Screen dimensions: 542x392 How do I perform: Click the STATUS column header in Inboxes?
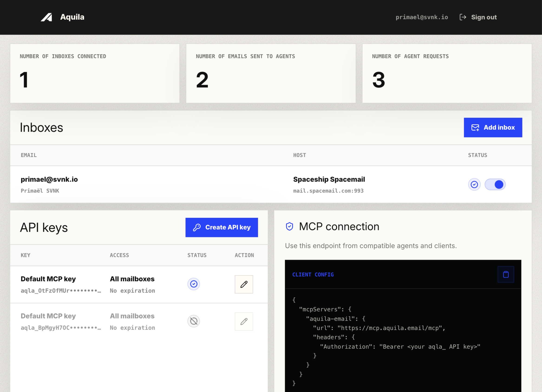click(x=477, y=155)
